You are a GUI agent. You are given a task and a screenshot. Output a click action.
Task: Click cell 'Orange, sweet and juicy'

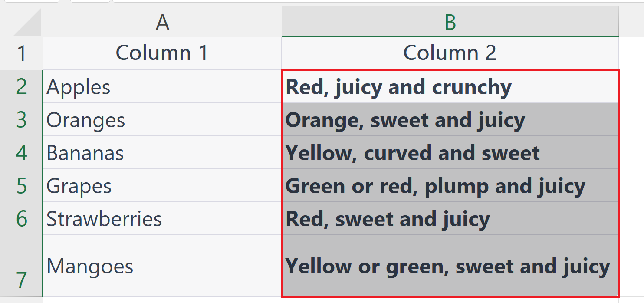coord(450,120)
